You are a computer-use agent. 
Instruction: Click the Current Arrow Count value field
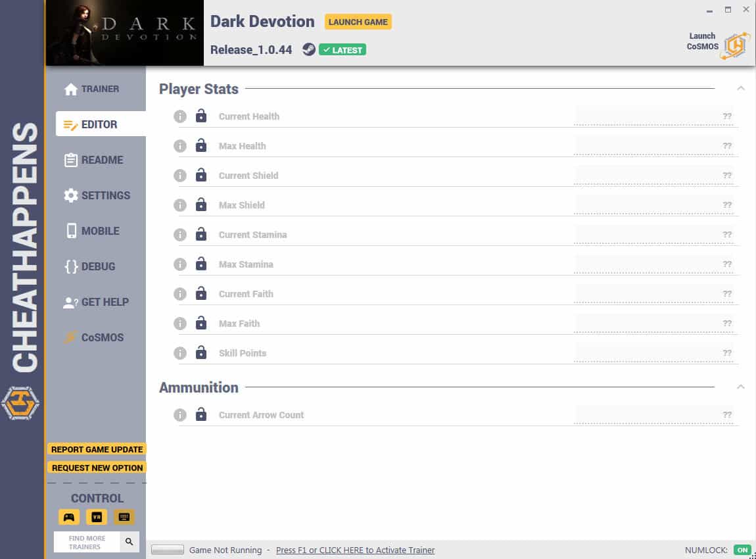(x=653, y=414)
